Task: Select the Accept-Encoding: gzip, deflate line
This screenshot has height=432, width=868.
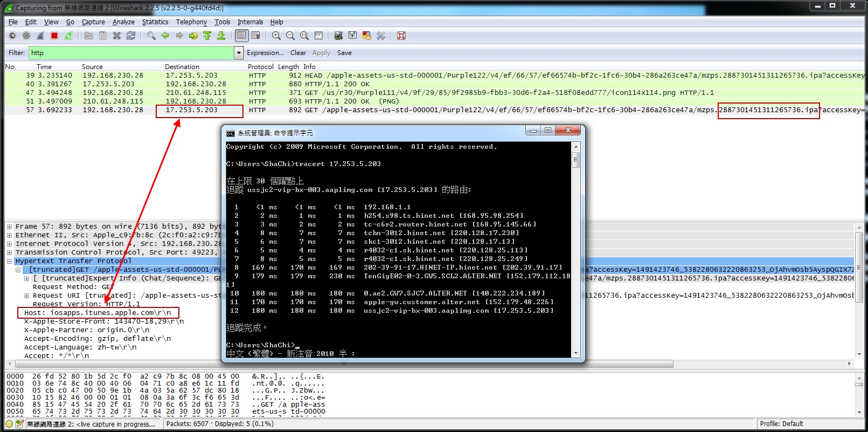Action: (x=98, y=339)
